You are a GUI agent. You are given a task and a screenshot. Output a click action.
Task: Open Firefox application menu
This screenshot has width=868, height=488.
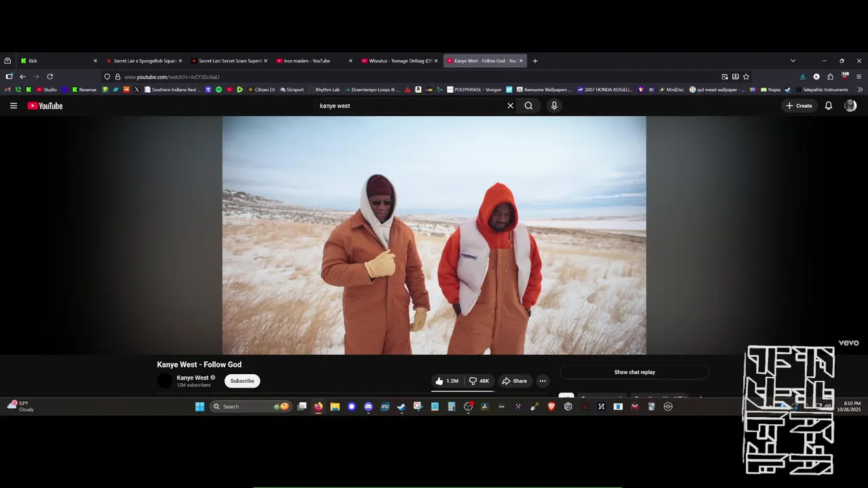[x=859, y=77]
